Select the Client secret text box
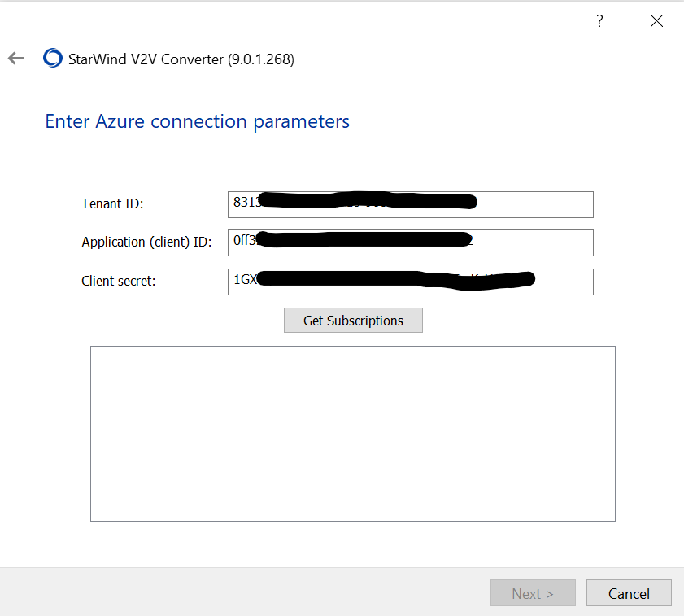 [x=411, y=282]
